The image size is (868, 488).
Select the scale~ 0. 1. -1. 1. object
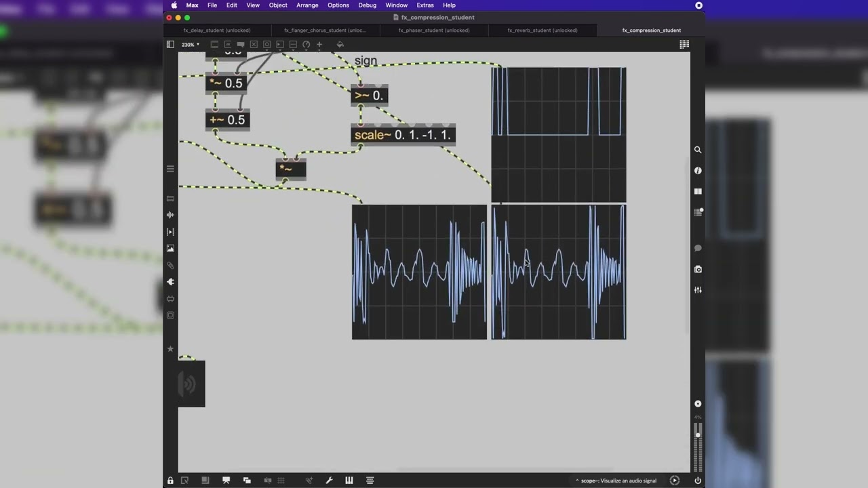pyautogui.click(x=403, y=135)
